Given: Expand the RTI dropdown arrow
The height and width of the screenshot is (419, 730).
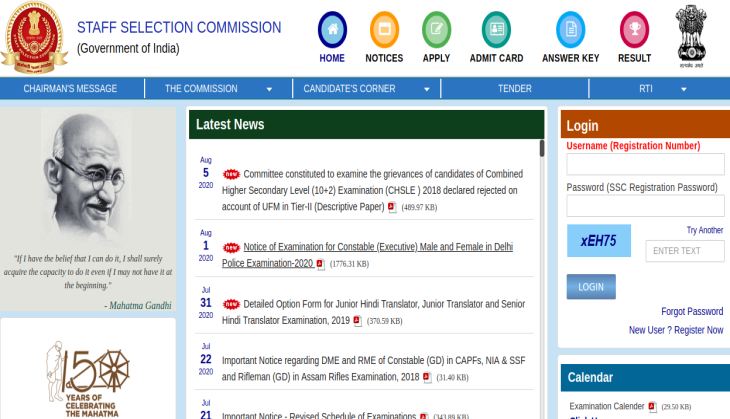Looking at the screenshot, I should [x=683, y=89].
